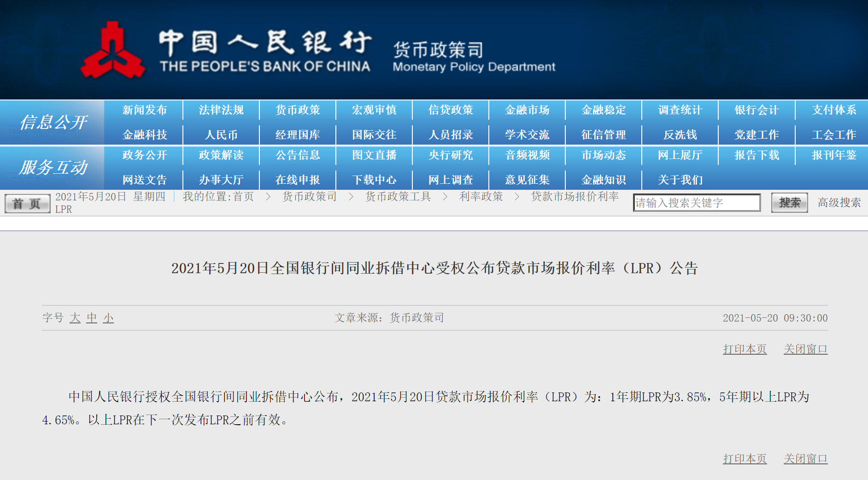Visit the 政策解读 page
Image resolution: width=868 pixels, height=480 pixels.
(x=221, y=155)
